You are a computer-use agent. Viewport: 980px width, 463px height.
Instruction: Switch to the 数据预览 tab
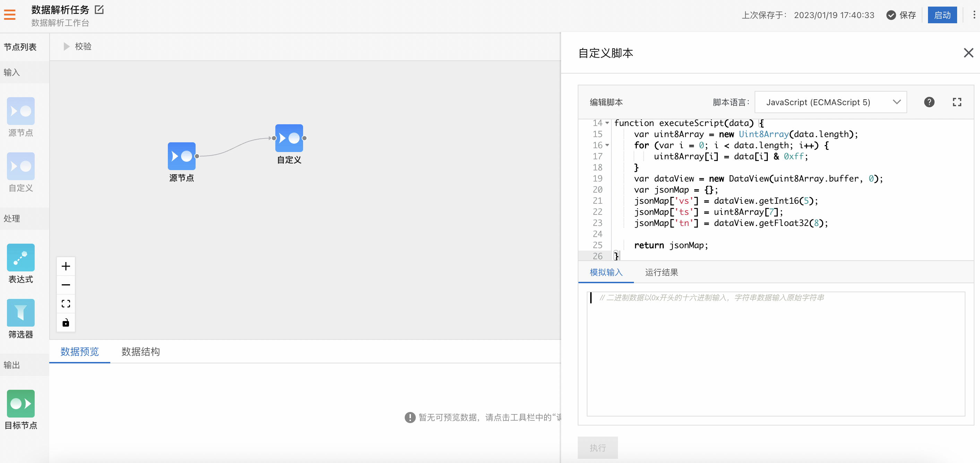(79, 352)
